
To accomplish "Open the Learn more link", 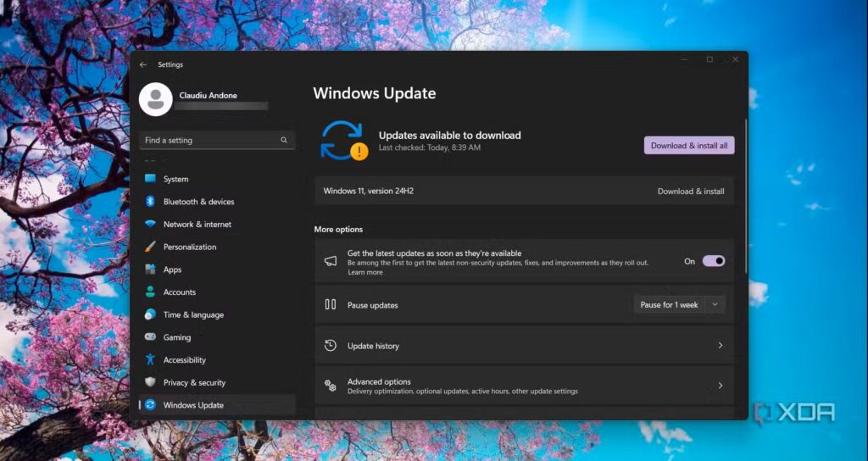I will (x=364, y=273).
